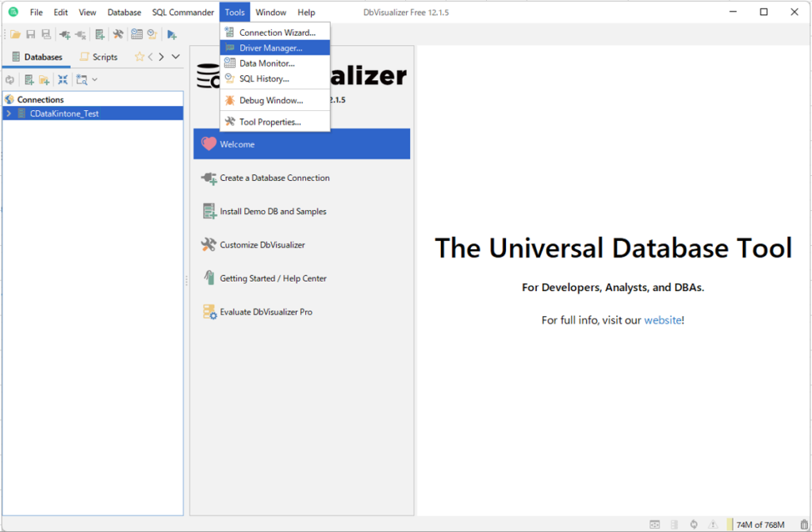This screenshot has height=532, width=812.
Task: Choose Debug Window from Tools menu
Action: 275,101
